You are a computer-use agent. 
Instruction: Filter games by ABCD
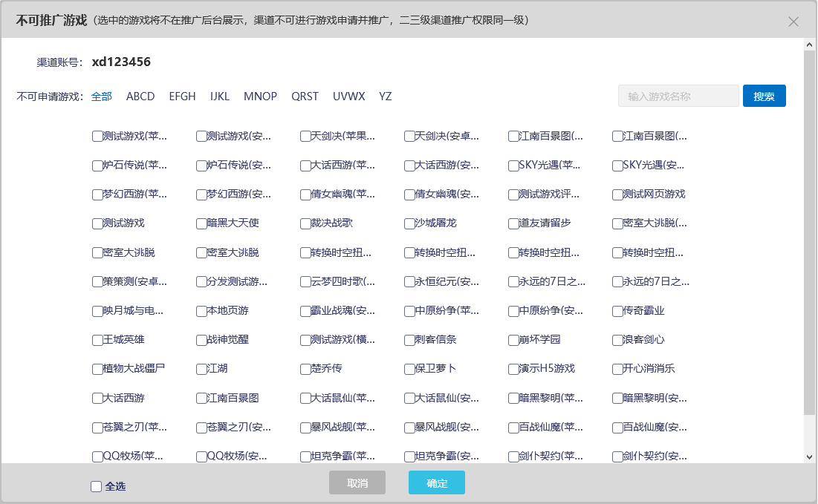pyautogui.click(x=140, y=96)
